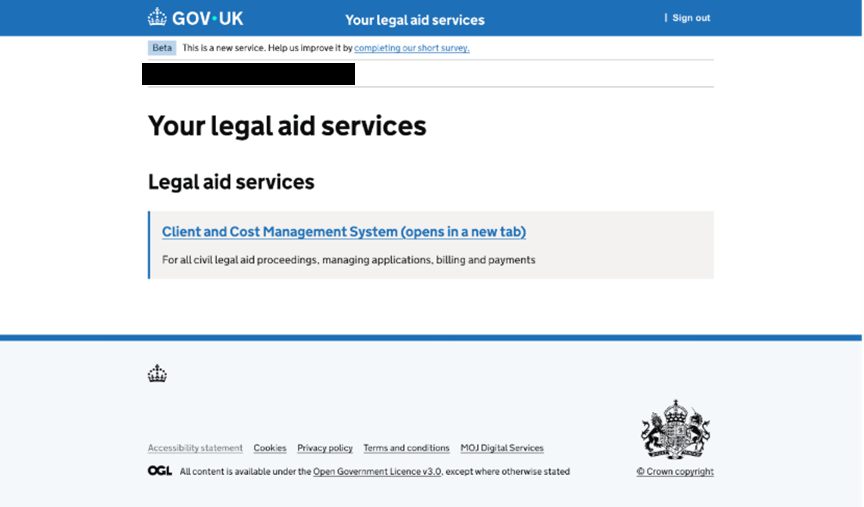
Task: Click the Royal coat of arms image
Action: [674, 430]
